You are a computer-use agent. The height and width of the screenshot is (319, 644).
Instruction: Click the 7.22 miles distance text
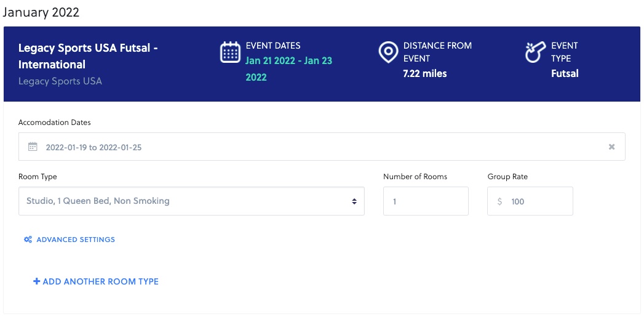click(x=424, y=74)
